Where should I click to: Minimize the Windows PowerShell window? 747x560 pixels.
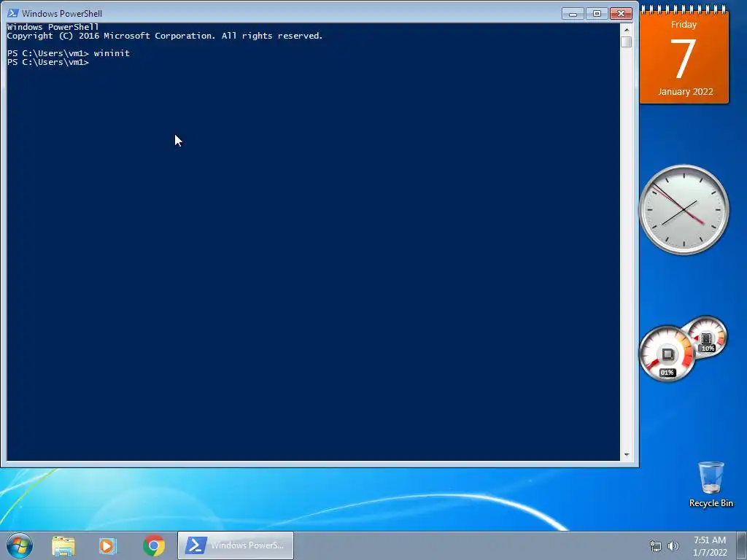coord(573,13)
